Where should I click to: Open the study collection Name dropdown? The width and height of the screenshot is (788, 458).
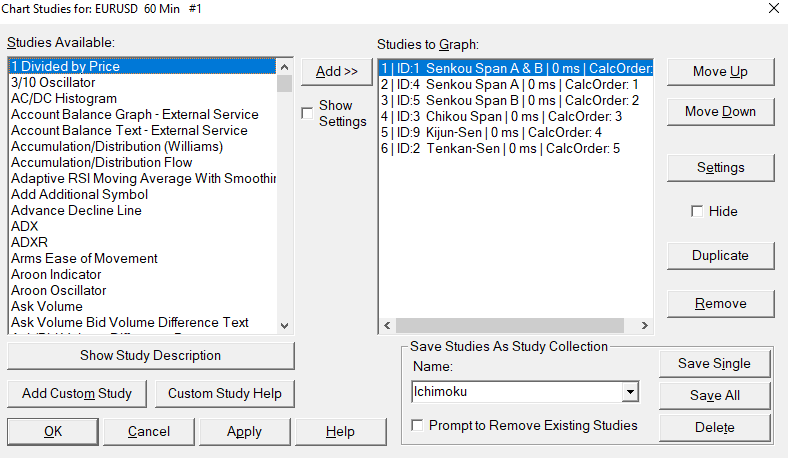pyautogui.click(x=629, y=392)
